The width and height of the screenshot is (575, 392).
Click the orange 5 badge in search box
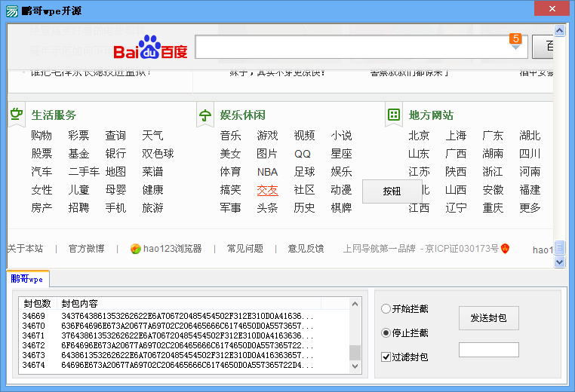tap(515, 38)
